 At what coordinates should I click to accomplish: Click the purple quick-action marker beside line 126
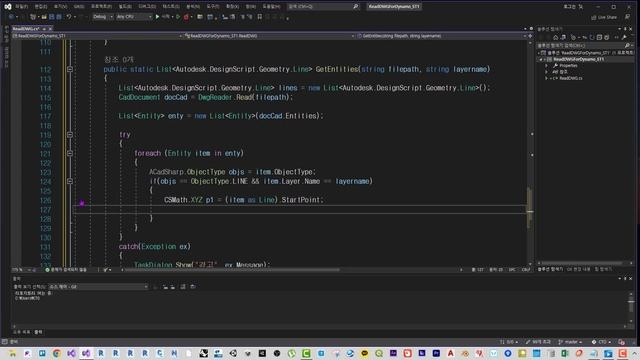point(82,202)
